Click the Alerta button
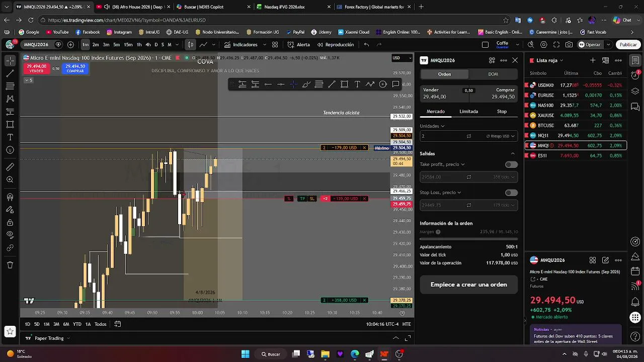 (x=299, y=45)
